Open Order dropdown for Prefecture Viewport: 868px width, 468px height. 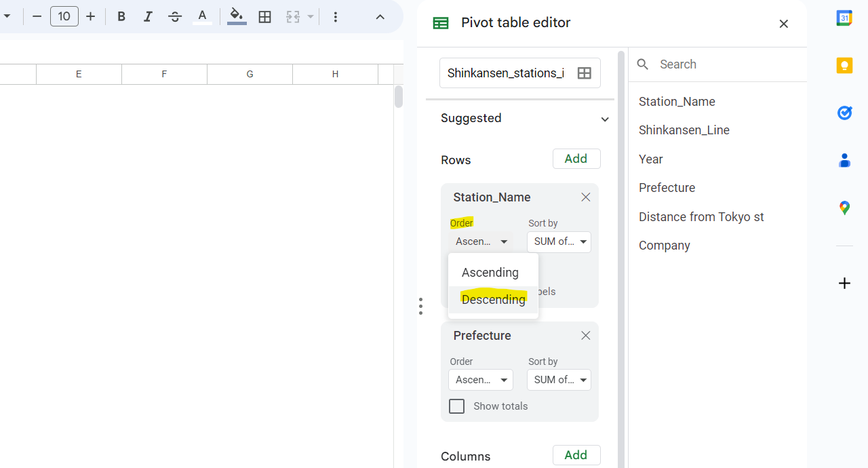(481, 380)
